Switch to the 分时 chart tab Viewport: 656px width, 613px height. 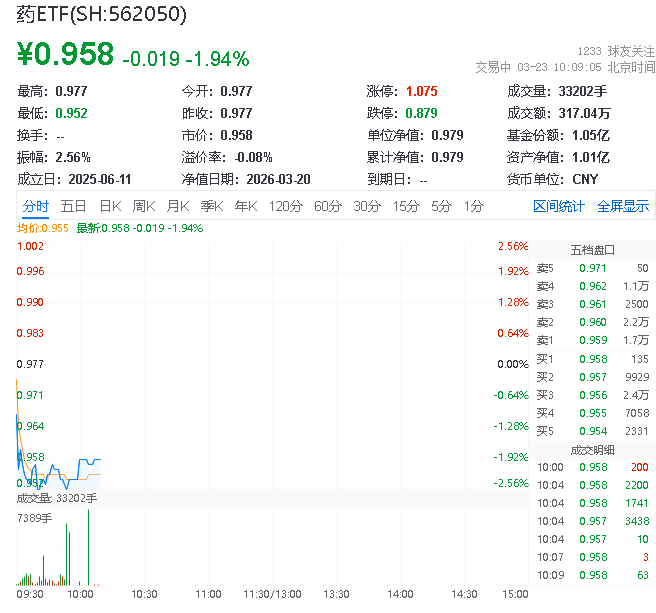pos(36,206)
